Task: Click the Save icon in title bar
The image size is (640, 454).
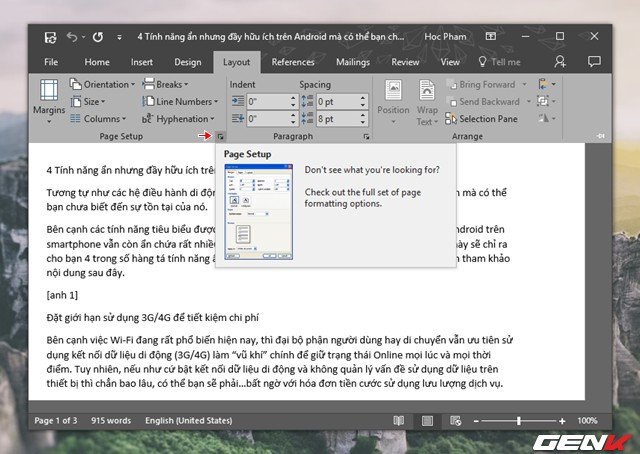Action: click(50, 38)
